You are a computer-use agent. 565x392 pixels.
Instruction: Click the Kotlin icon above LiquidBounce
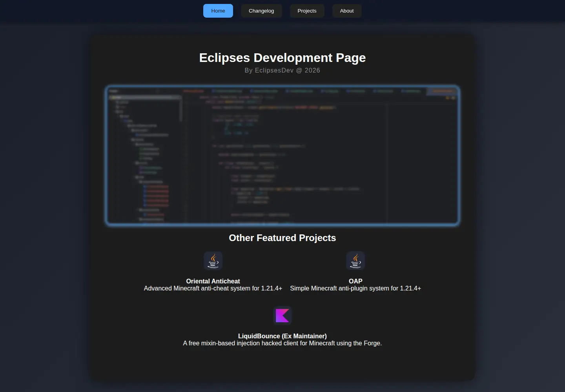tap(282, 316)
